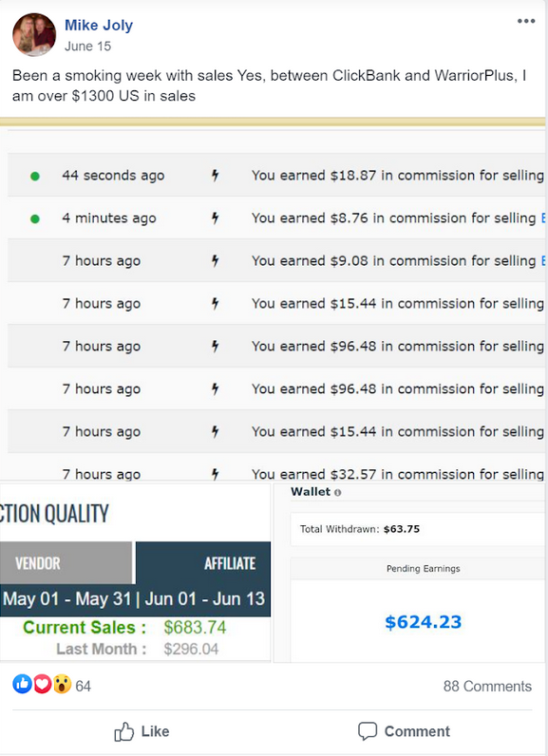
Task: Click the June 15 post timestamp
Action: 87,47
